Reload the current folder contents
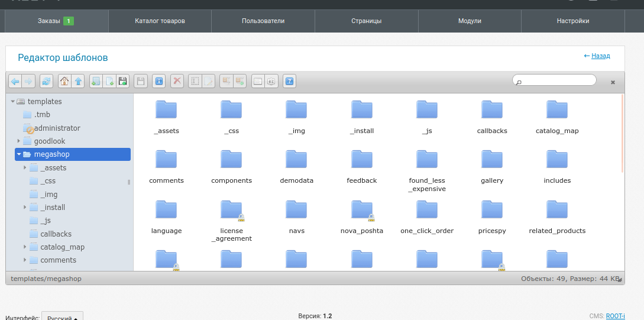 [x=47, y=81]
